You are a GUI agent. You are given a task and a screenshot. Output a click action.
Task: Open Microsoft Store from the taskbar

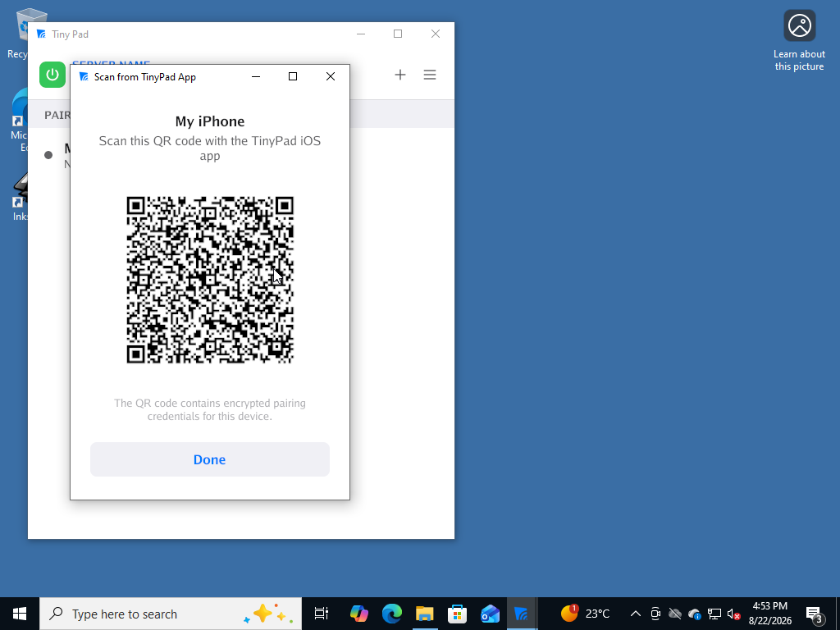(457, 614)
